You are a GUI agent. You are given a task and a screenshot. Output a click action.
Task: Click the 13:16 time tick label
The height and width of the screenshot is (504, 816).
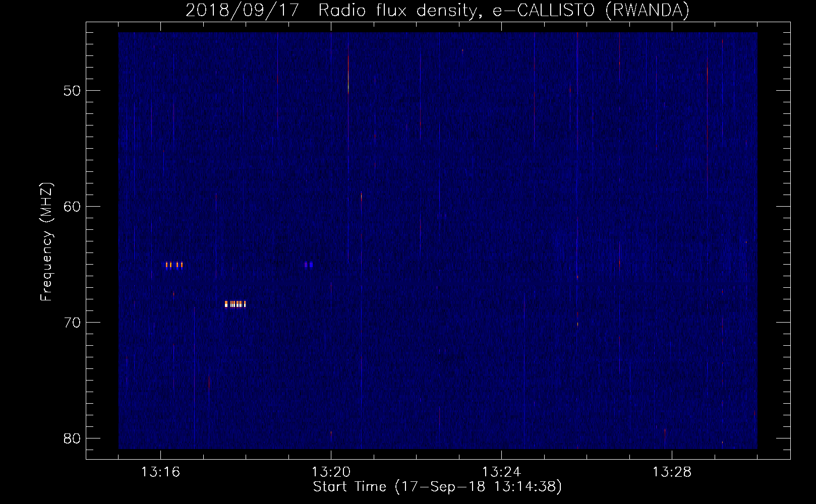click(160, 472)
